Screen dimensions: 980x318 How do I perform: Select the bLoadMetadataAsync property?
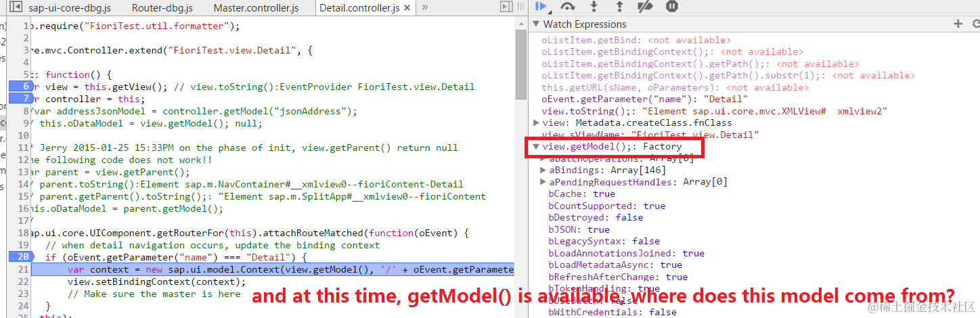[615, 265]
